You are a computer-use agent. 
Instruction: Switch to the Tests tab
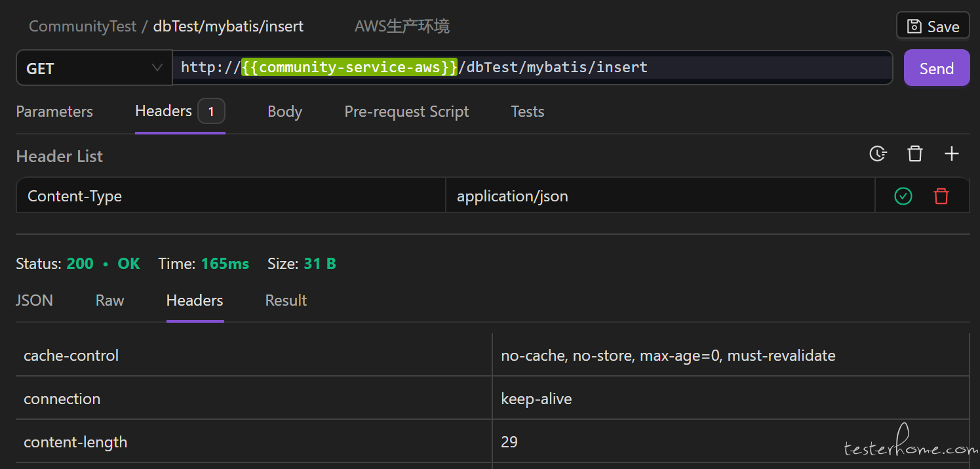tap(528, 112)
